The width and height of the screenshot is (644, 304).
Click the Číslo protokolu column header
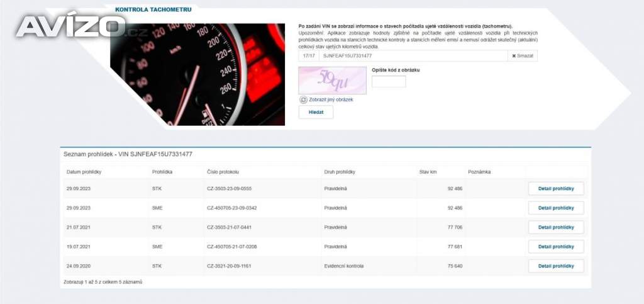point(223,172)
